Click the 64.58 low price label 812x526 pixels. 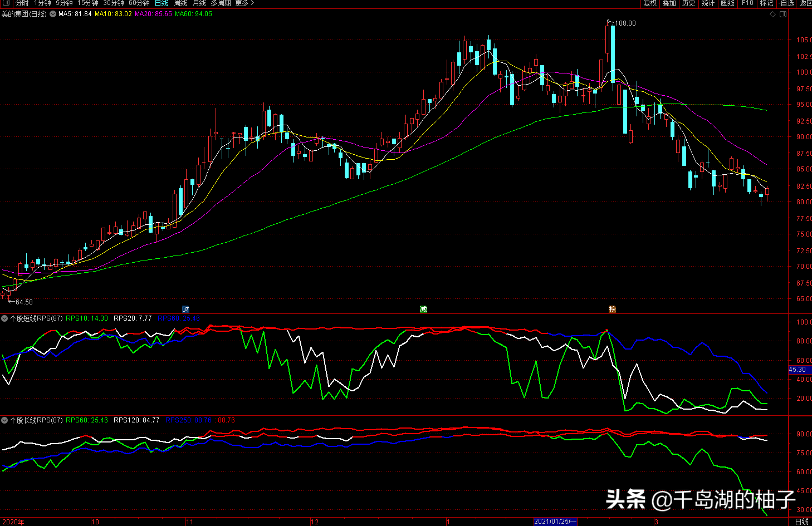24,302
